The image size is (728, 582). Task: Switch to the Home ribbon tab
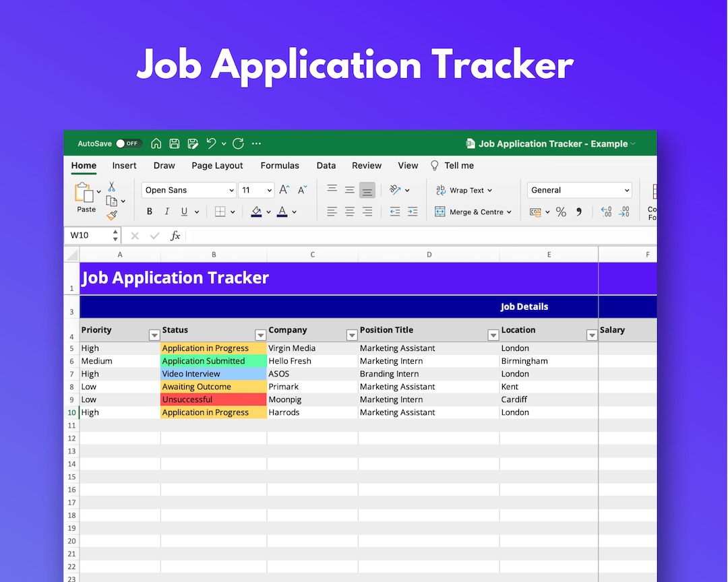pyautogui.click(x=84, y=166)
